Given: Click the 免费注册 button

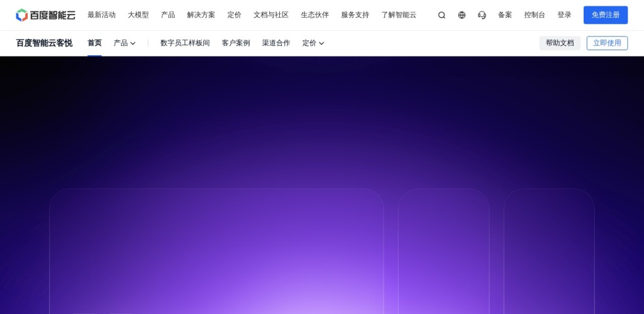Looking at the screenshot, I should [x=605, y=15].
